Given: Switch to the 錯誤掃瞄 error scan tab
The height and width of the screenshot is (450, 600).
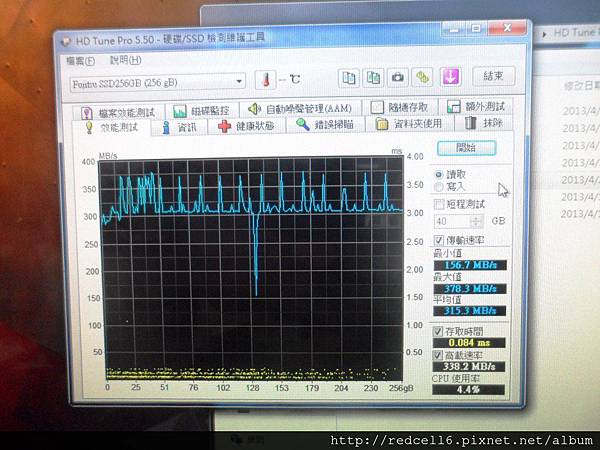Looking at the screenshot, I should [325, 124].
